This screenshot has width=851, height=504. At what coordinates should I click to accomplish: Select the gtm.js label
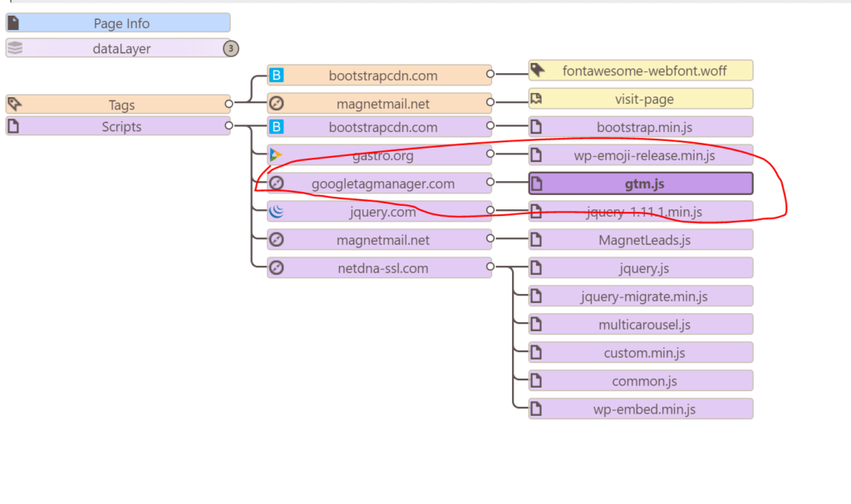coord(645,183)
